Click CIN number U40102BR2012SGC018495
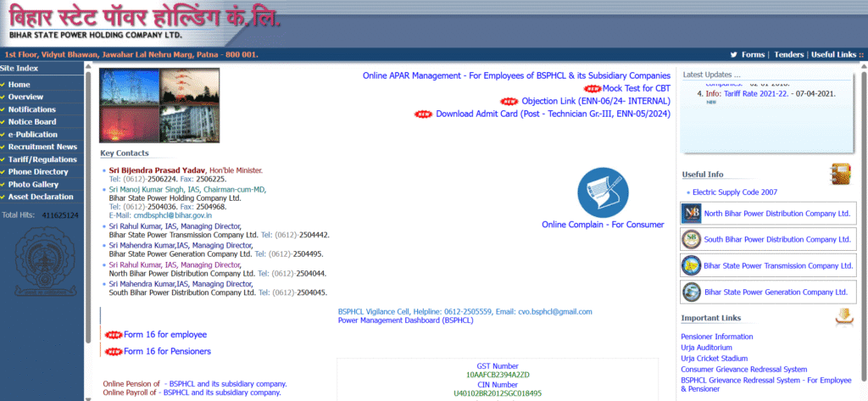The width and height of the screenshot is (868, 401). click(498, 394)
